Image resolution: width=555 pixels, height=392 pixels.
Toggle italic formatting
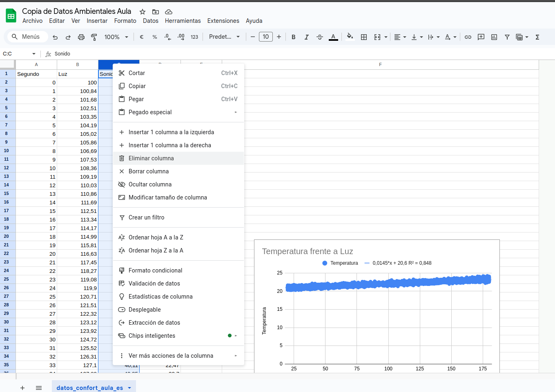[306, 37]
